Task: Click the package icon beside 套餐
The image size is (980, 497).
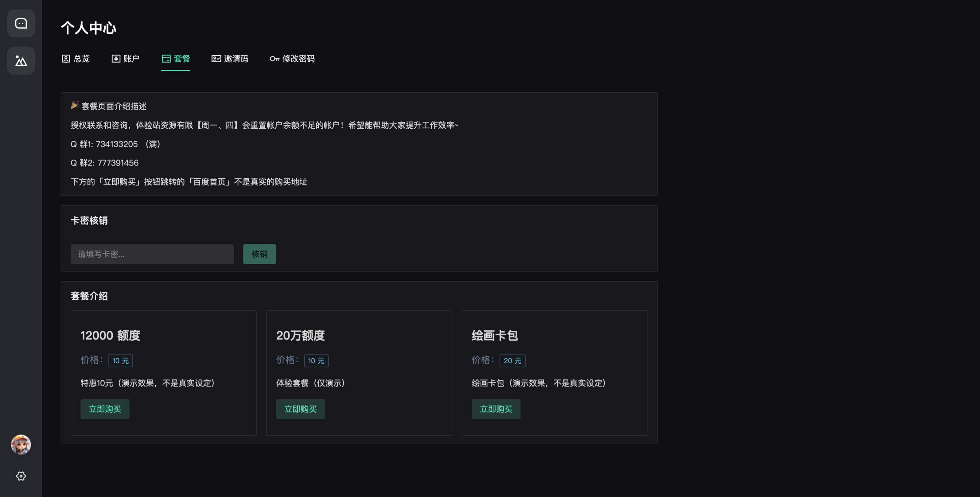Action: [166, 59]
